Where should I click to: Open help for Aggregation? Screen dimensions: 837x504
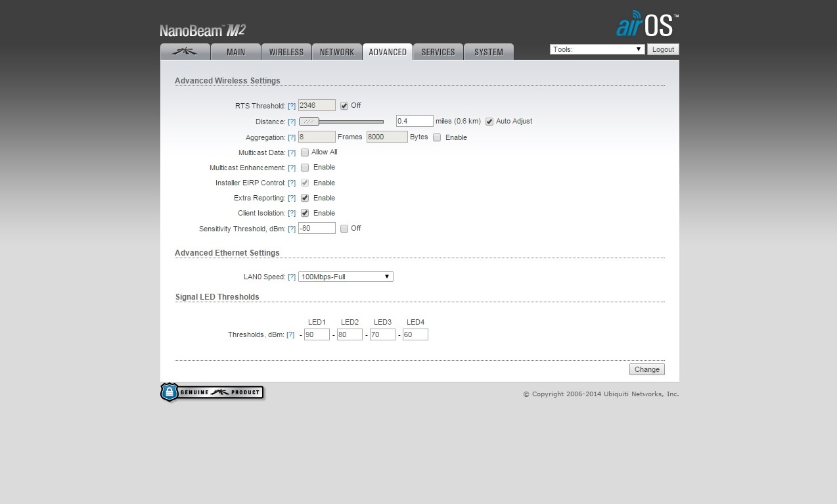click(x=292, y=137)
